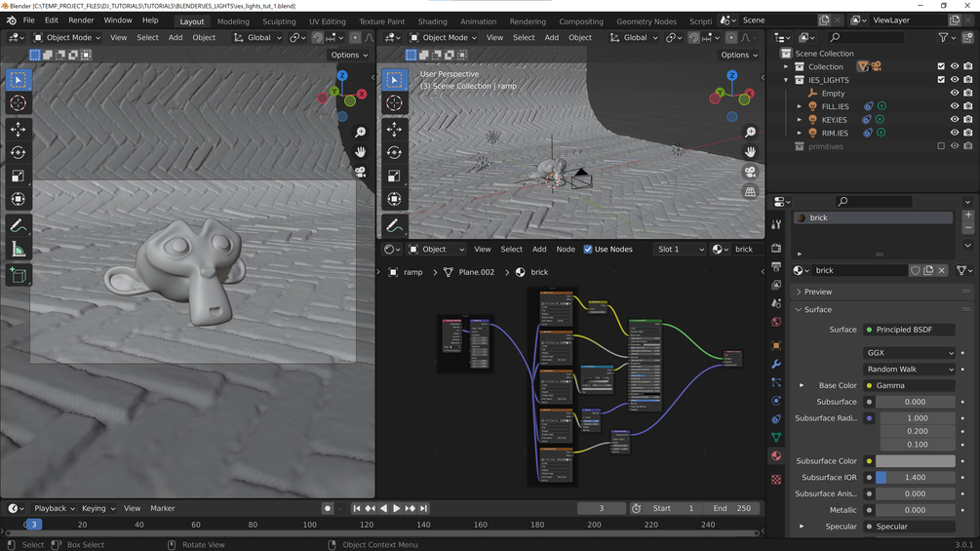Open the Keying popover in timeline
The image size is (980, 551).
[98, 508]
